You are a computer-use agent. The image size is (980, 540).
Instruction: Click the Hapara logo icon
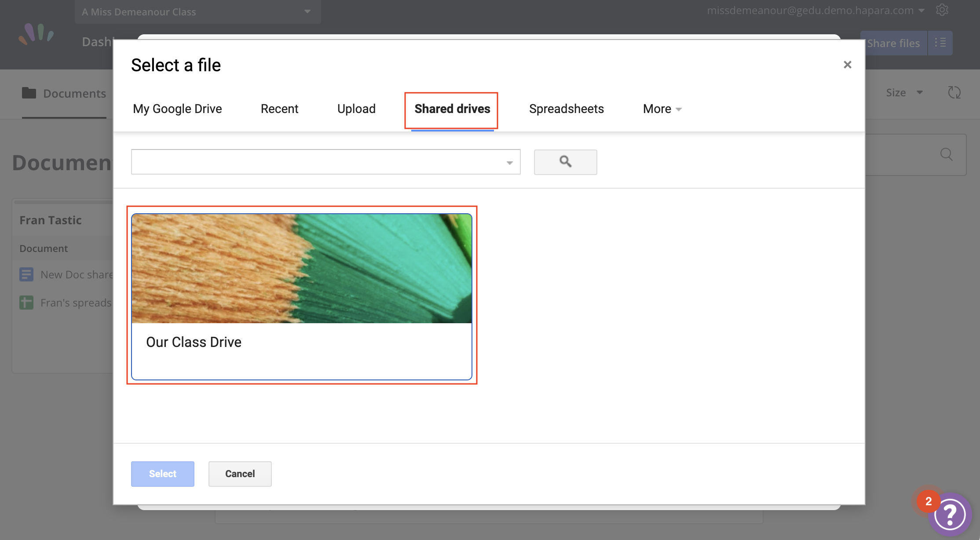36,34
